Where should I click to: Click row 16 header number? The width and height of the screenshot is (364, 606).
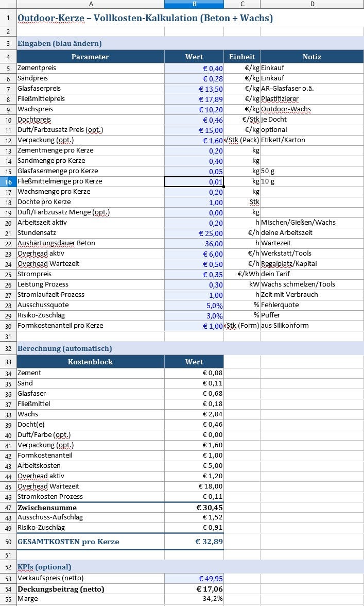(x=8, y=181)
